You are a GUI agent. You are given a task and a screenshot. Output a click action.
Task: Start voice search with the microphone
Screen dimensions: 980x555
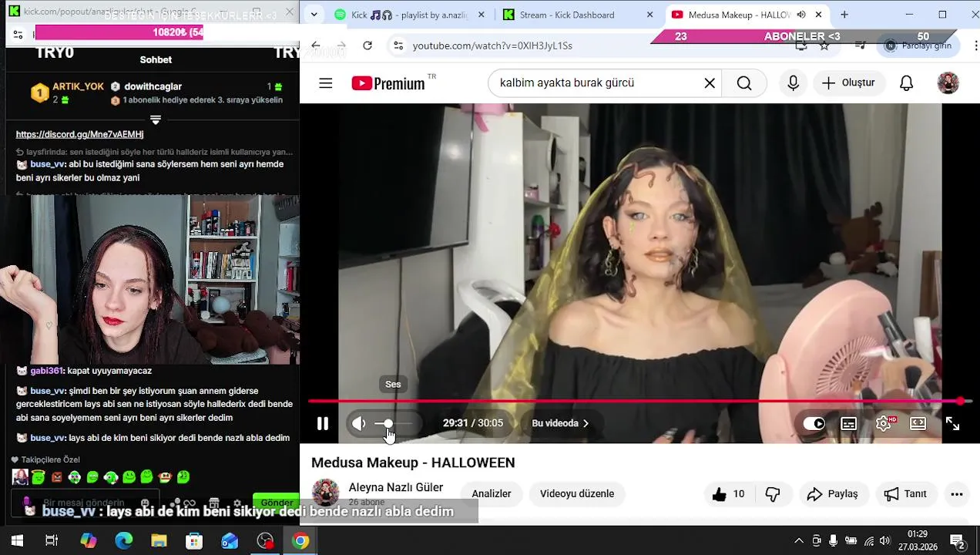coord(793,82)
